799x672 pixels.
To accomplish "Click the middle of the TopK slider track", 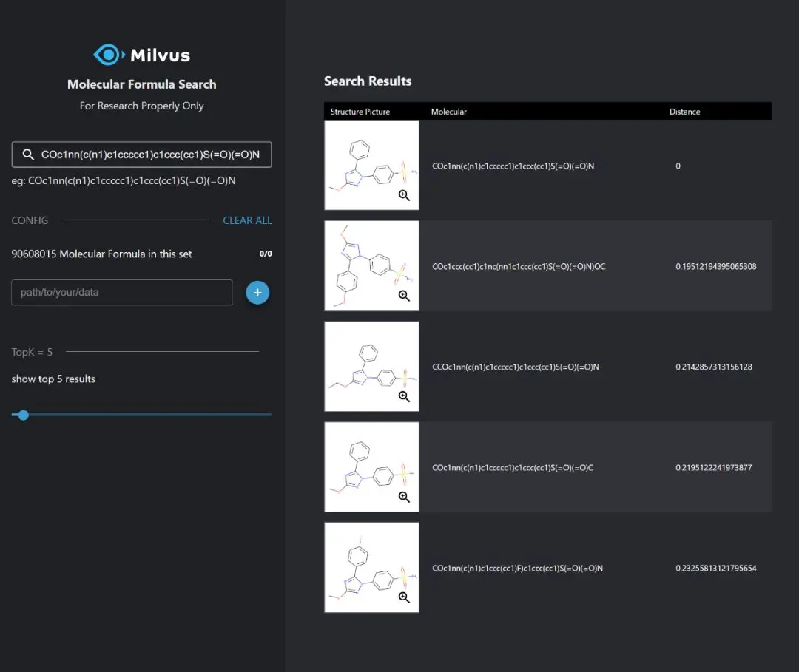I will tap(141, 415).
